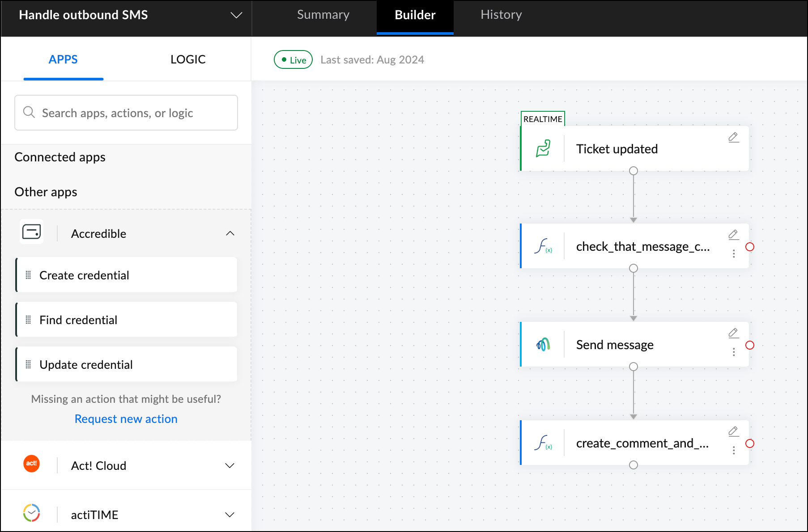Click the Accredible app icon
808x532 pixels.
pyautogui.click(x=32, y=232)
